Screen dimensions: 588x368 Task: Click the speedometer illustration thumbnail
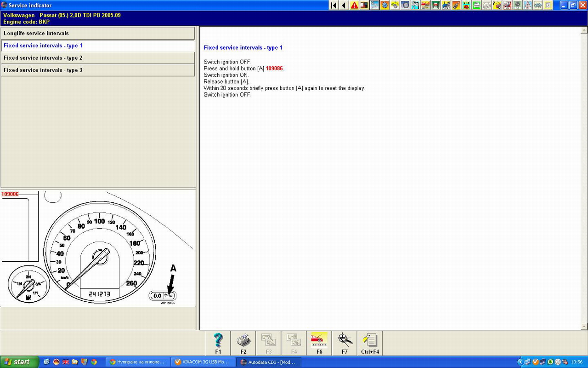pyautogui.click(x=98, y=248)
